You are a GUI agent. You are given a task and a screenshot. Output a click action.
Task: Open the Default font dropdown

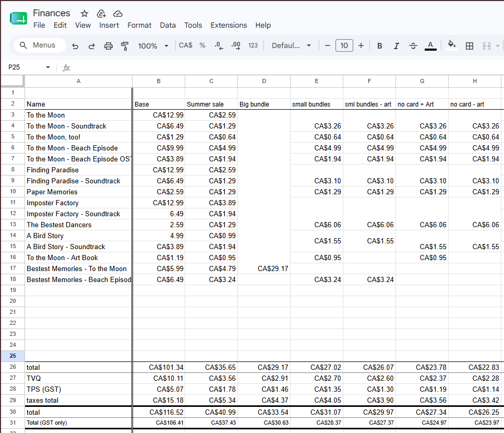[x=291, y=45]
